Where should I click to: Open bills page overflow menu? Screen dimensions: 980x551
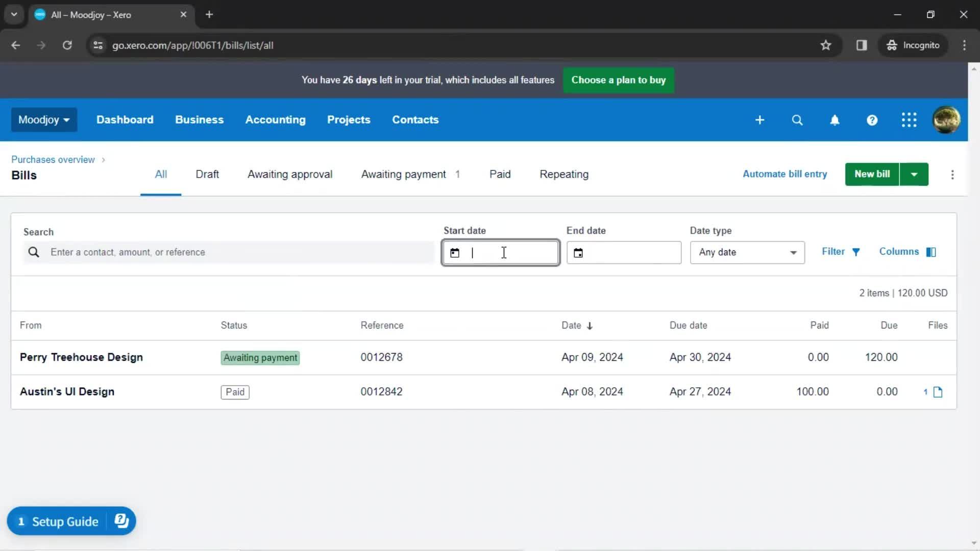coord(952,174)
